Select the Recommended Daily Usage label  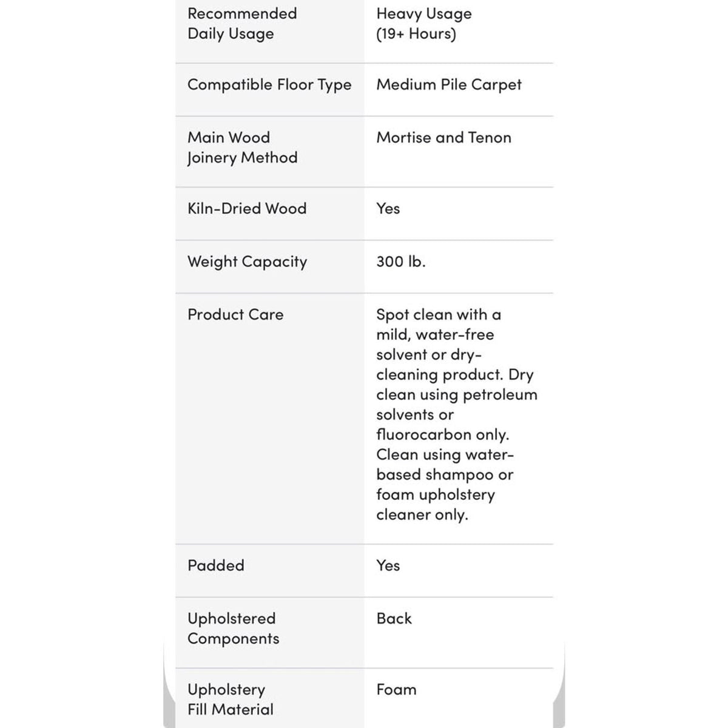[242, 24]
